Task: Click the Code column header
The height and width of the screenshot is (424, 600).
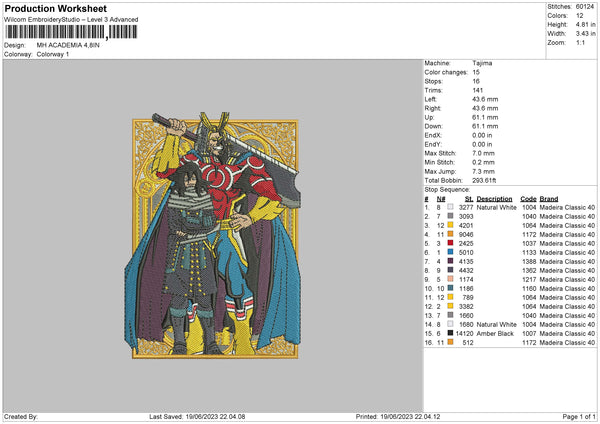Action: tap(529, 198)
